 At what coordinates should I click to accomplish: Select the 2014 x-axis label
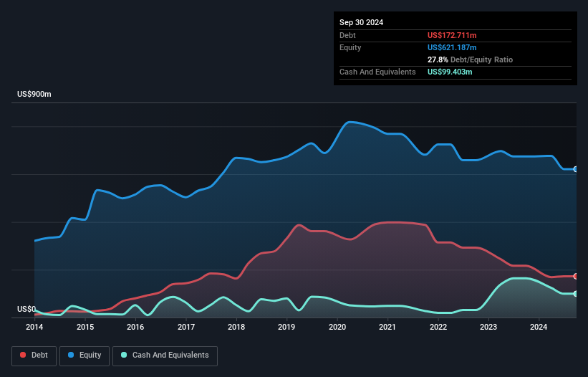pos(34,327)
